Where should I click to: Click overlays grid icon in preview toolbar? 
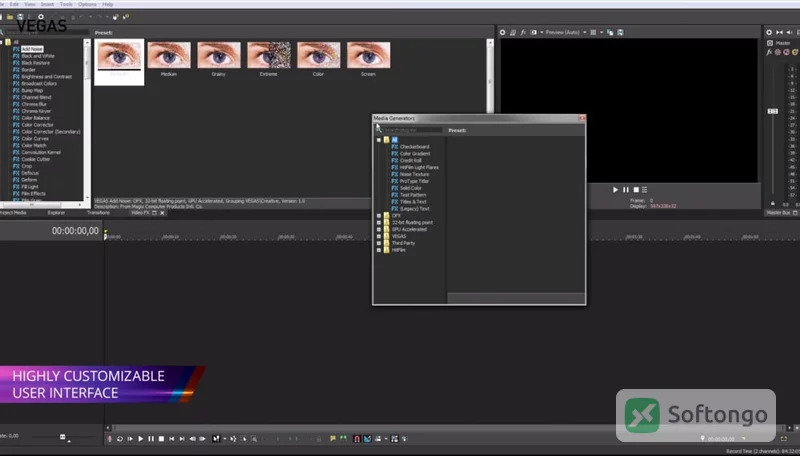click(593, 32)
